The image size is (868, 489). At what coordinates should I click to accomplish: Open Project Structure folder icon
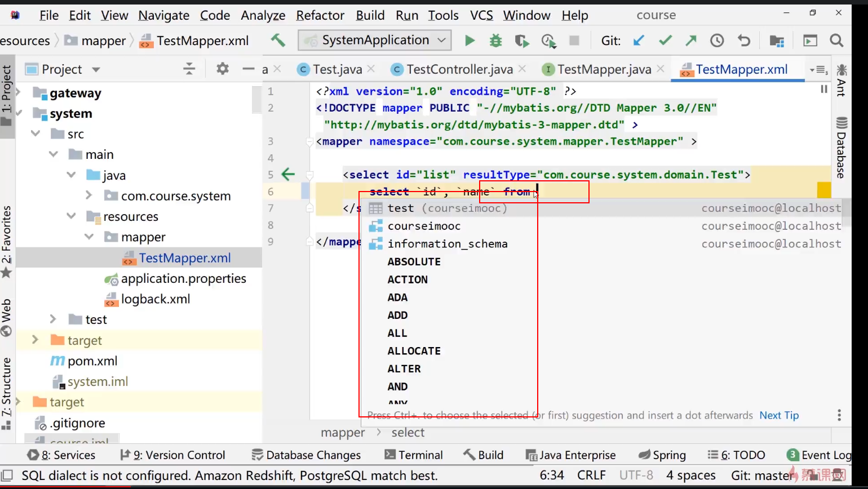point(777,41)
